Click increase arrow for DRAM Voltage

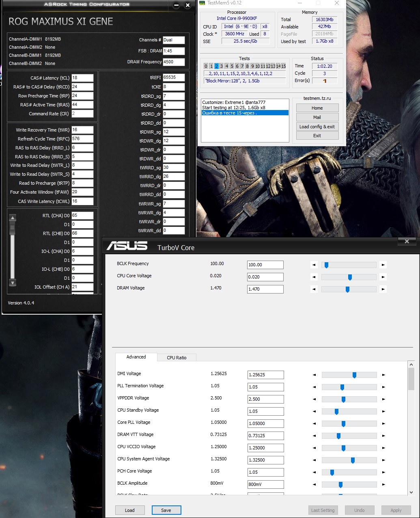point(383,289)
